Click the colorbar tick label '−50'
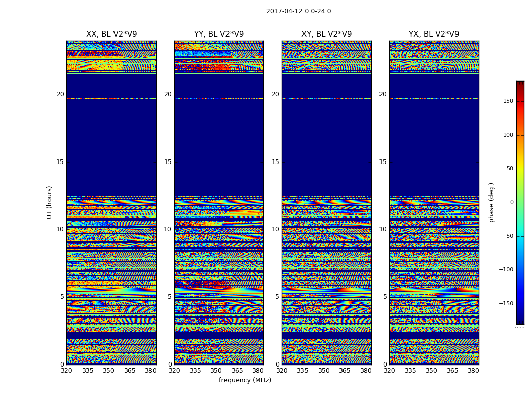Screen dimensions: 532x405 pos(508,236)
